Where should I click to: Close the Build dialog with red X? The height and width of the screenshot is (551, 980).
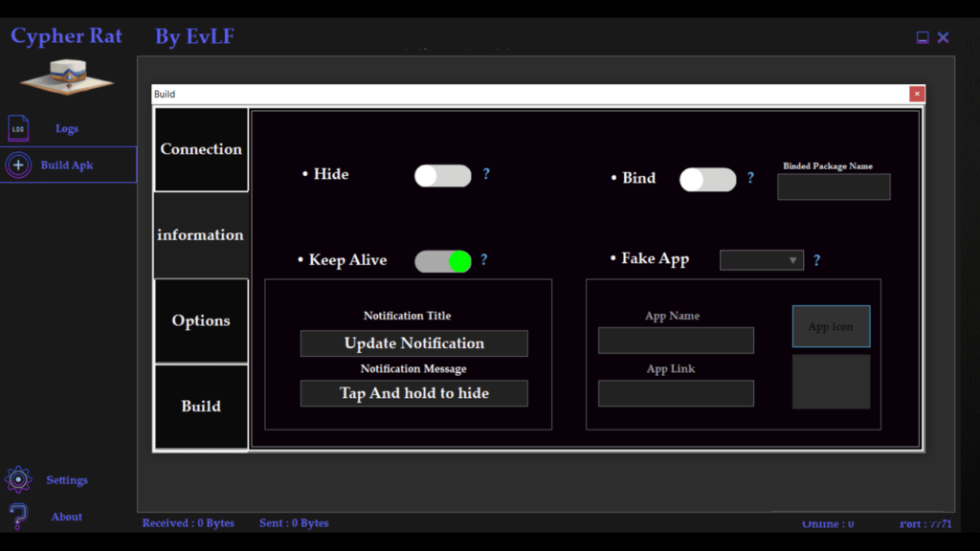pyautogui.click(x=917, y=94)
